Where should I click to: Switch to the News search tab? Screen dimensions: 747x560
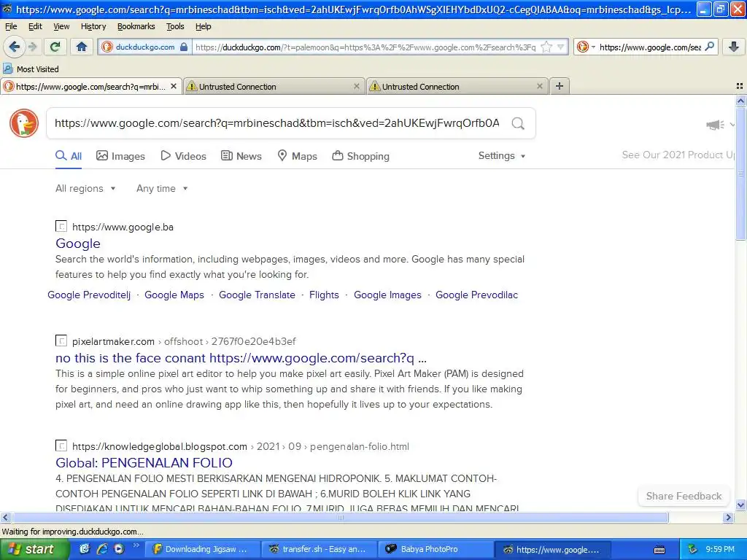tap(241, 156)
